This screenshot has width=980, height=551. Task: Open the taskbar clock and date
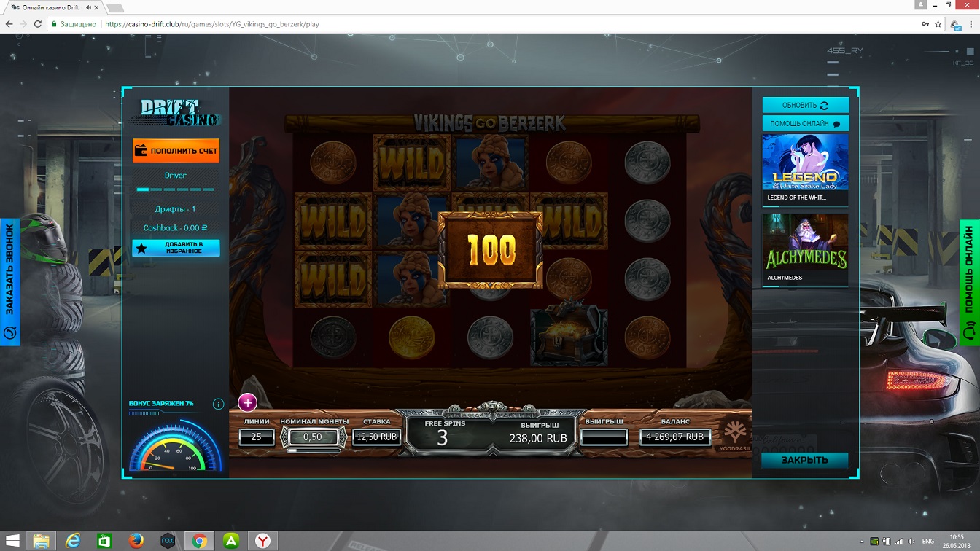click(x=957, y=541)
